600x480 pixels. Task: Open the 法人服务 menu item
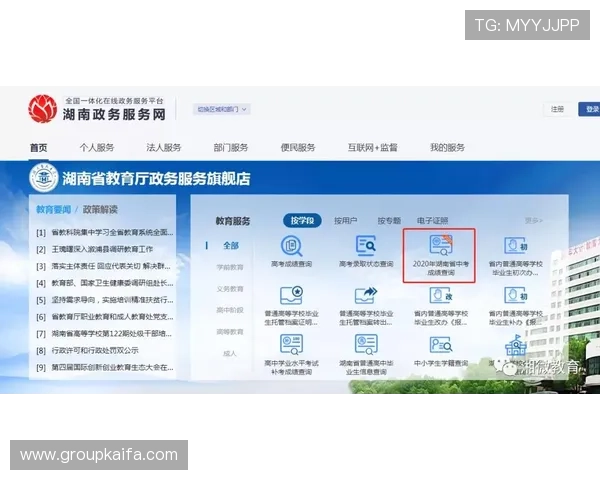click(164, 148)
